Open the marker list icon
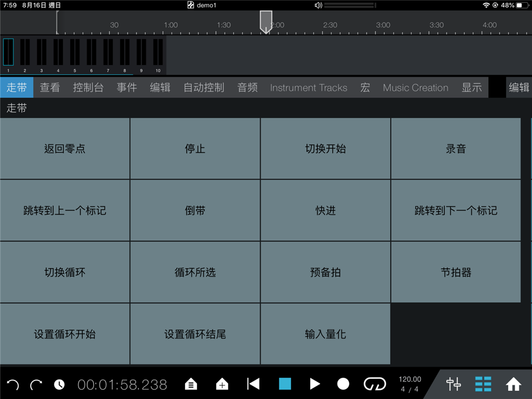The width and height of the screenshot is (532, 399). [192, 384]
